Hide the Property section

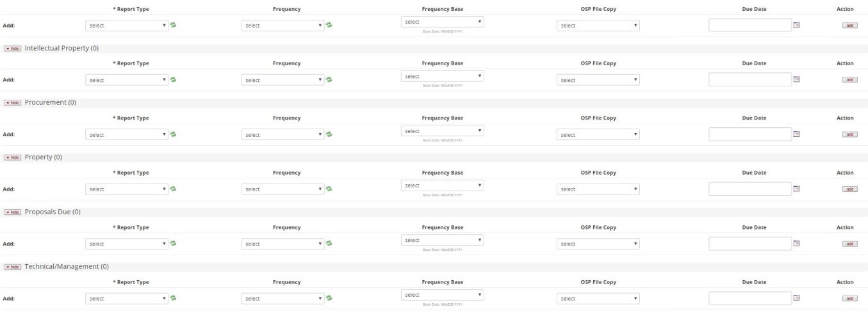[x=12, y=157]
